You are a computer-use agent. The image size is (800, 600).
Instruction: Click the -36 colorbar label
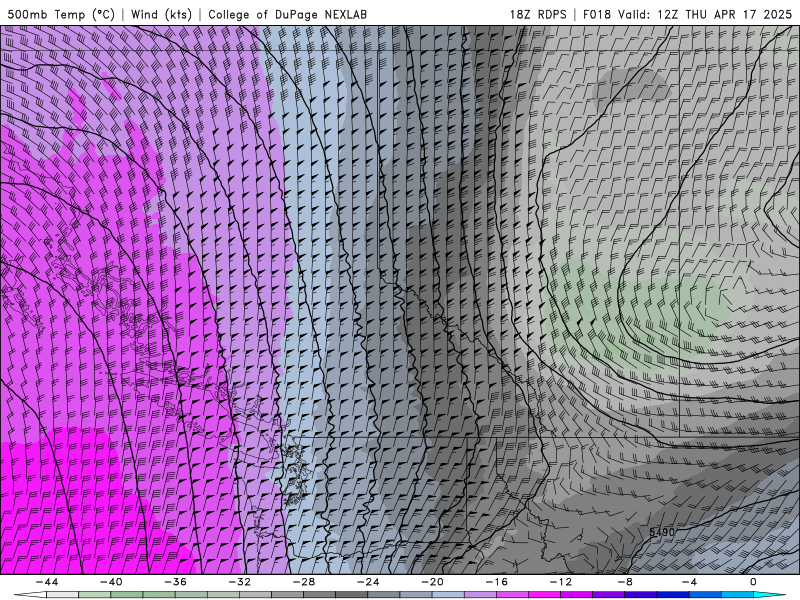point(176,582)
